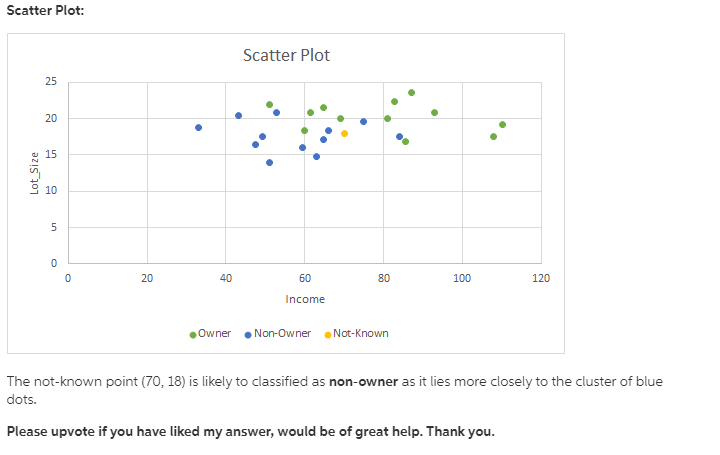Select the Income axis title
Screen dimensions: 720x455
[x=305, y=299]
